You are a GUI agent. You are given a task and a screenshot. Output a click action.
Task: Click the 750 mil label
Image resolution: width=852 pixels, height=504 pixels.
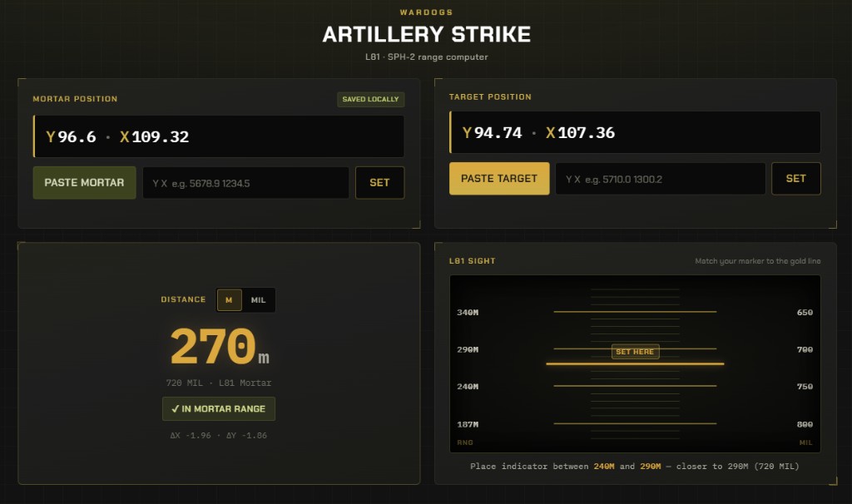point(805,386)
